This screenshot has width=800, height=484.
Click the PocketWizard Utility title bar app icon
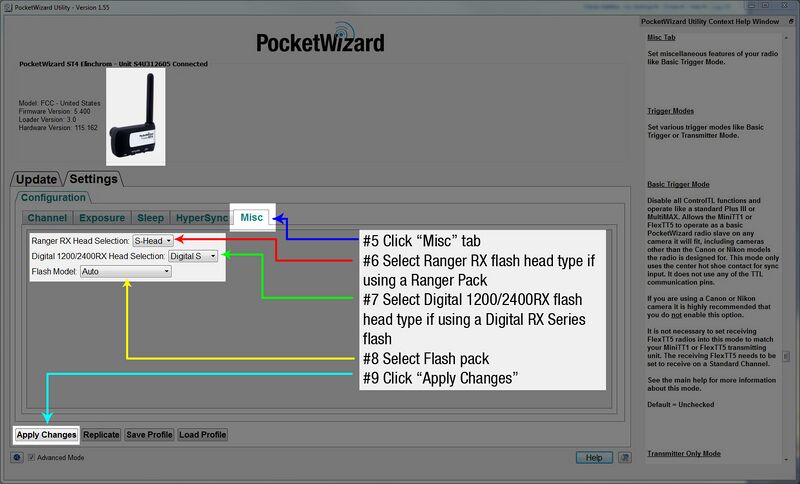point(8,7)
